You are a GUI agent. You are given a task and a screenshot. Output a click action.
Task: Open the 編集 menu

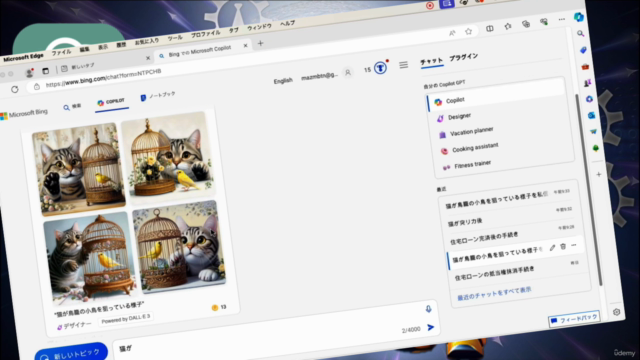(x=84, y=49)
